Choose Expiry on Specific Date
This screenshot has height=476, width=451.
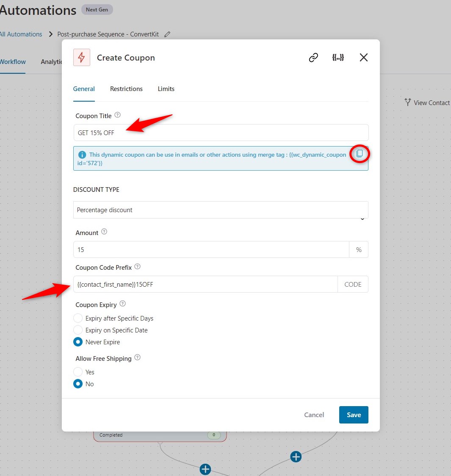78,330
